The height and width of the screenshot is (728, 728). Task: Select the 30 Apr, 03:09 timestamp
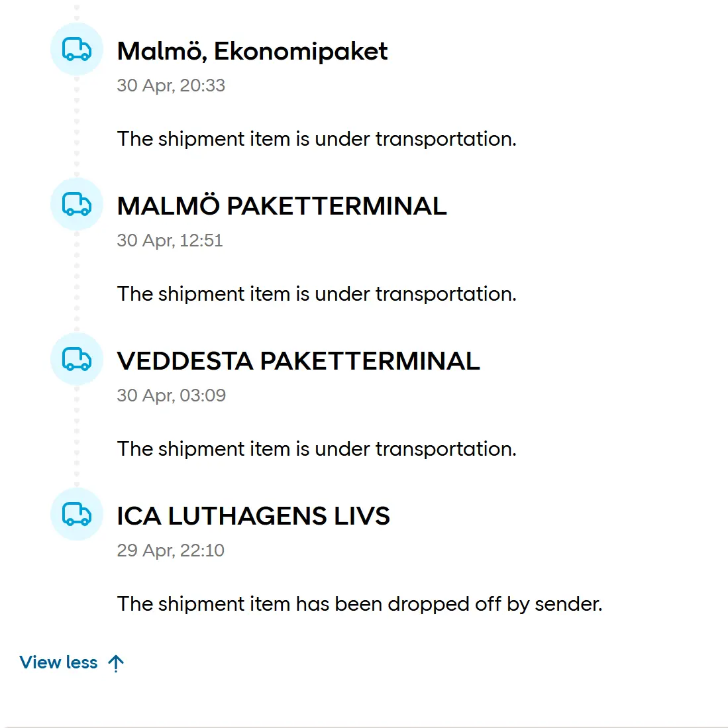click(x=171, y=395)
